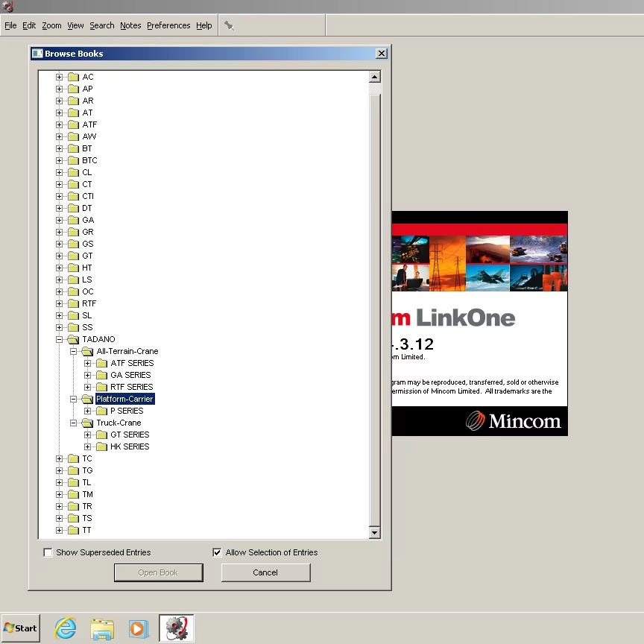Open Internet Explorer from the taskbar

(x=66, y=628)
